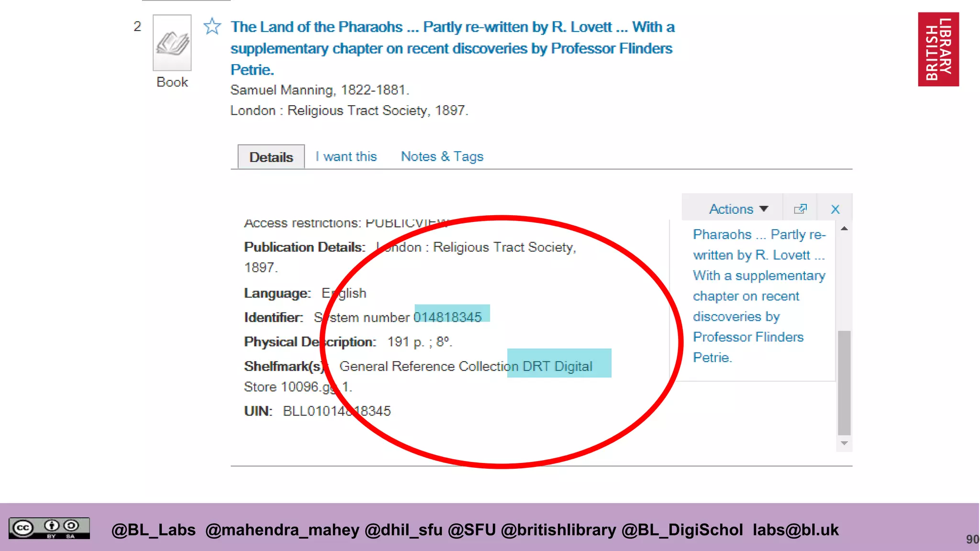This screenshot has height=551, width=980.
Task: Open the side panel Pharaohs title link
Action: 759,296
